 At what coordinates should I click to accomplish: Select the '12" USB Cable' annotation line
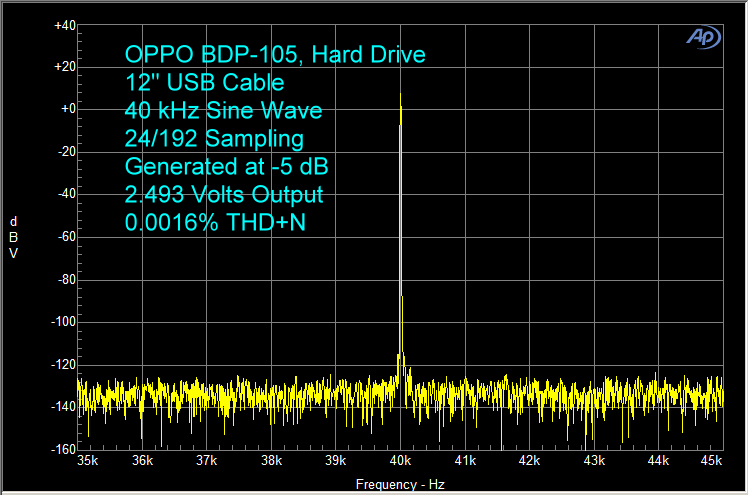[204, 83]
